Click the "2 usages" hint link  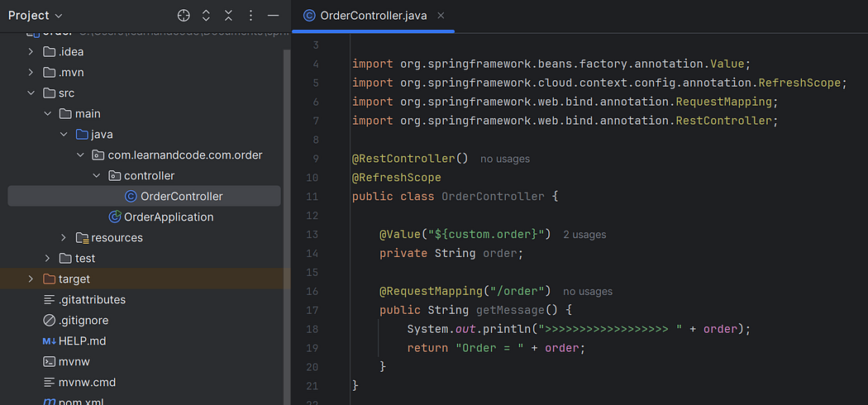click(584, 235)
